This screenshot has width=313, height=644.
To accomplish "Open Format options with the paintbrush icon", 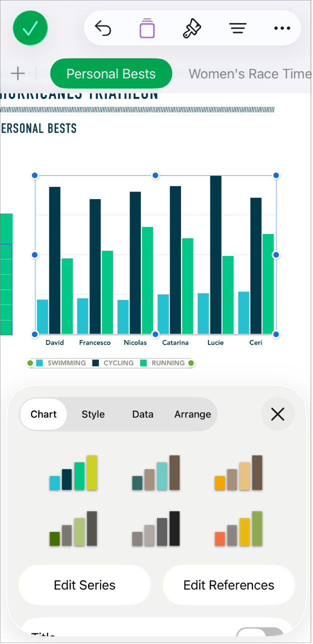I will (192, 28).
